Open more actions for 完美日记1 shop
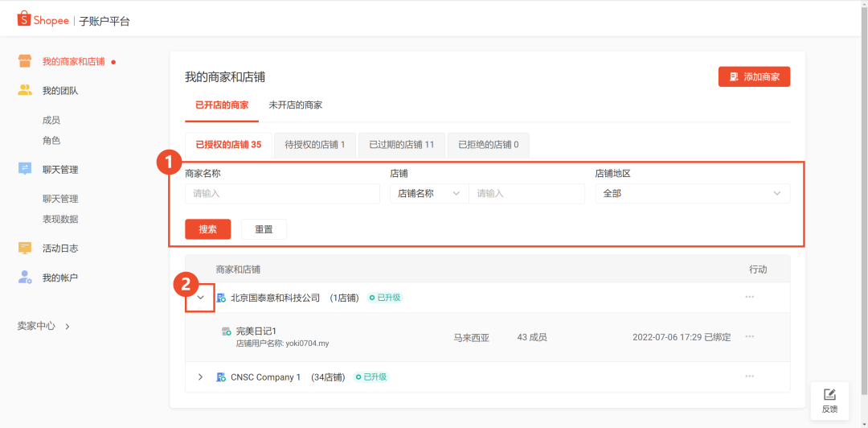 (749, 337)
